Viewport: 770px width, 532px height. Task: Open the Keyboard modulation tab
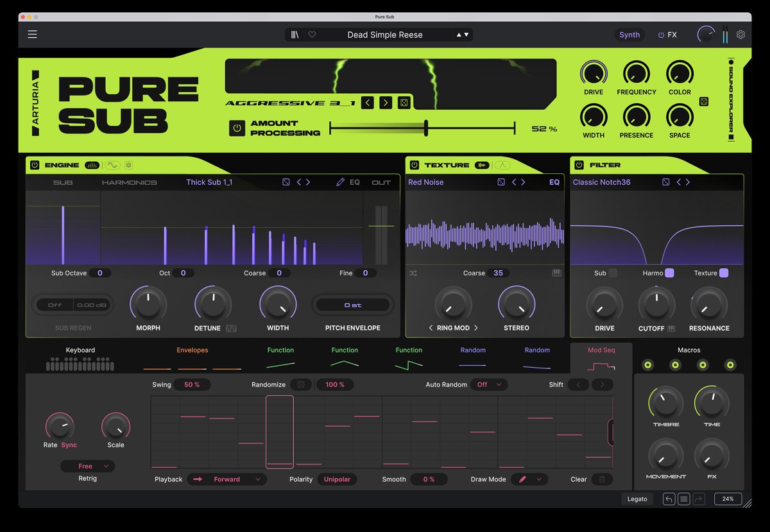pyautogui.click(x=80, y=359)
